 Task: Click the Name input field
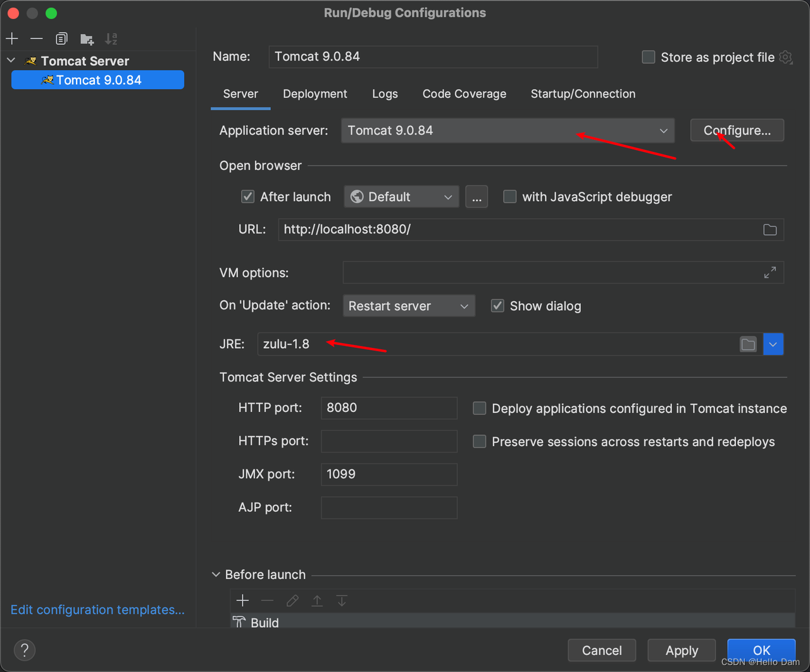coord(433,57)
